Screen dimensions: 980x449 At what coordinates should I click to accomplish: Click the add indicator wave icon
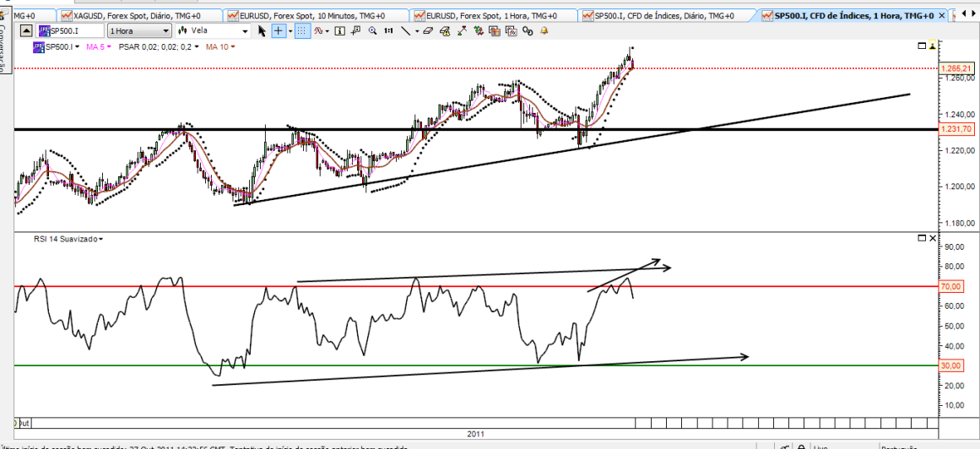click(318, 30)
